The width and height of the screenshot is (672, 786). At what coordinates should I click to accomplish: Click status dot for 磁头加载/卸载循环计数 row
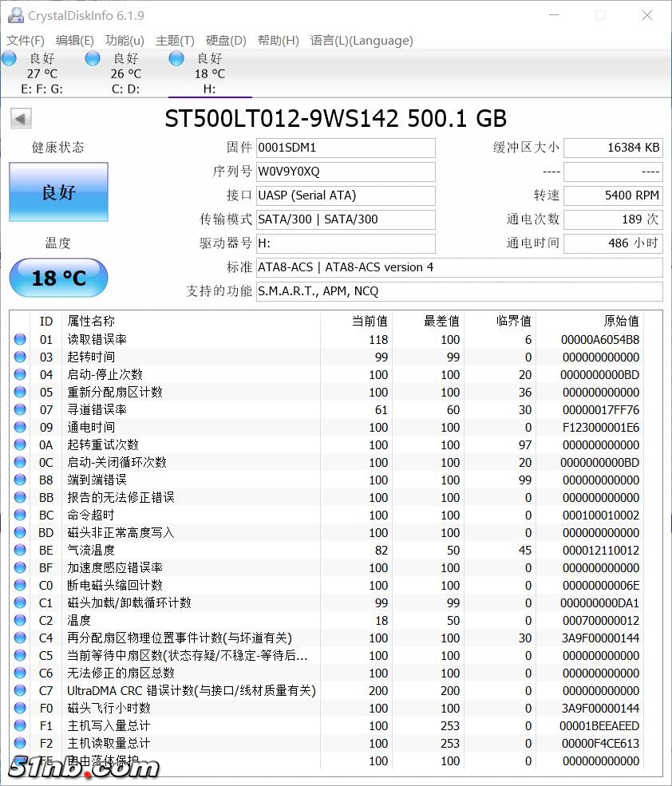20,602
